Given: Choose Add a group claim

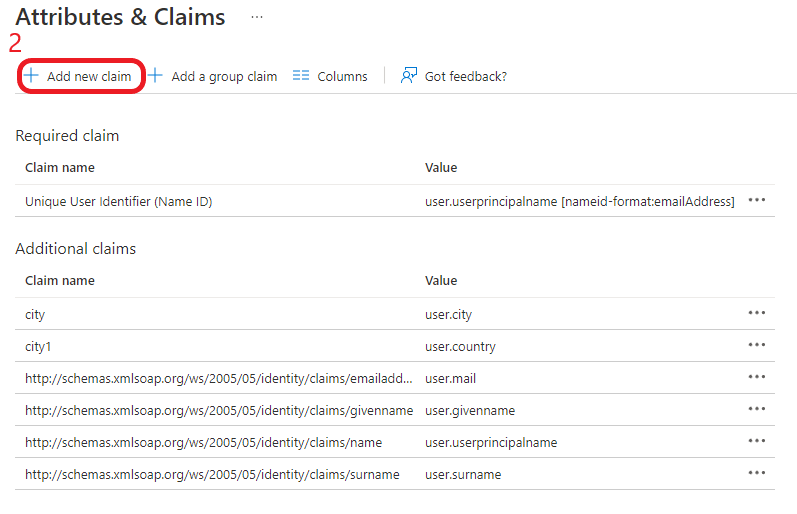Looking at the screenshot, I should [224, 76].
